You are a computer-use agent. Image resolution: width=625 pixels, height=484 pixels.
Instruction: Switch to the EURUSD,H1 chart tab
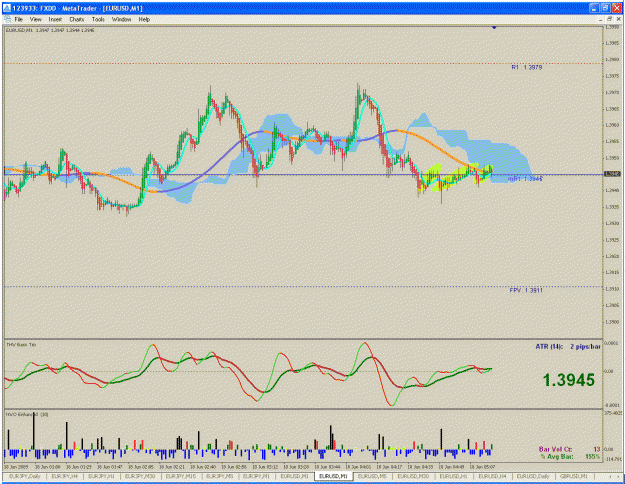tap(454, 476)
